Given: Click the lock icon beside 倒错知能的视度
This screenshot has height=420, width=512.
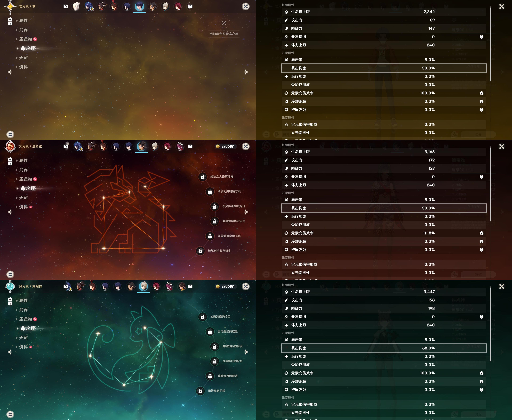Looking at the screenshot, I should 215,346.
